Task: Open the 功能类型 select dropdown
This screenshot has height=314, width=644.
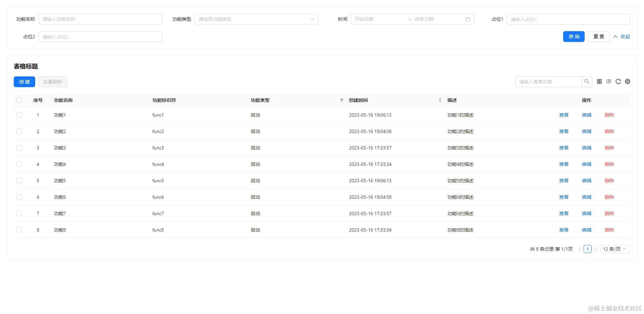Action: pyautogui.click(x=256, y=19)
